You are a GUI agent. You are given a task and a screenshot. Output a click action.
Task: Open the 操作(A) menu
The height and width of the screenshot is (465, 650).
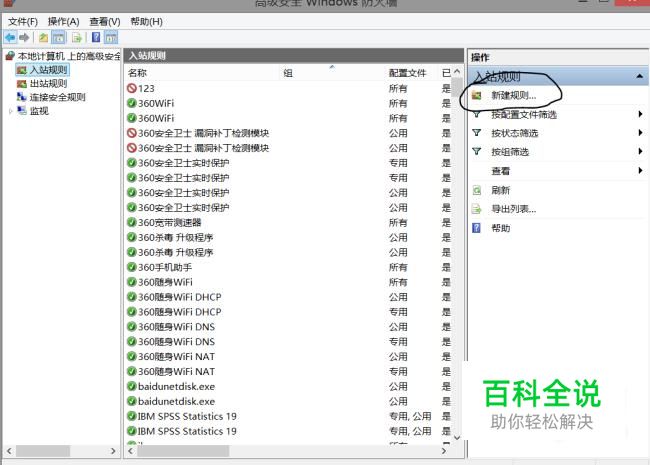63,22
